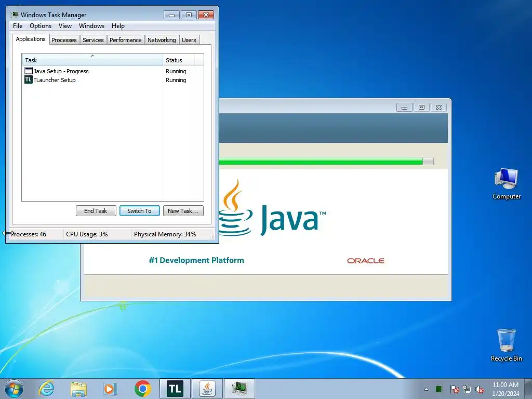Screen dimensions: 532x399
Task: Minimize the Windows Task Manager window
Action: [171, 15]
